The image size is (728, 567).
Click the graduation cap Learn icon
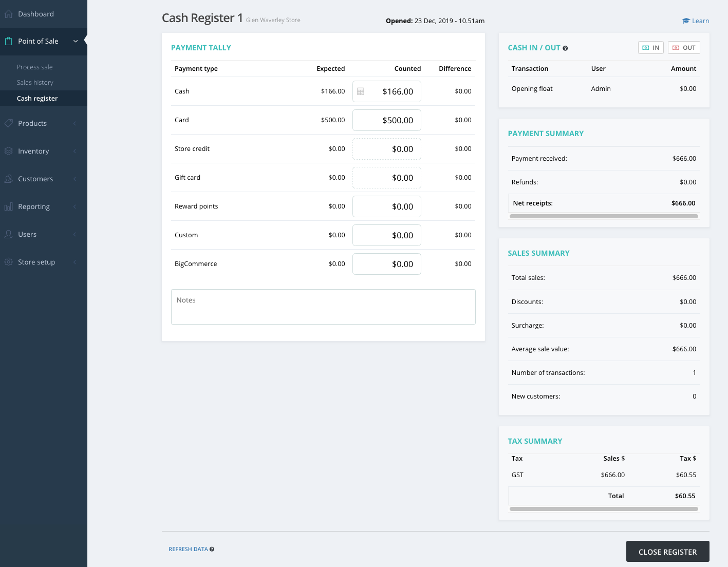(x=686, y=21)
